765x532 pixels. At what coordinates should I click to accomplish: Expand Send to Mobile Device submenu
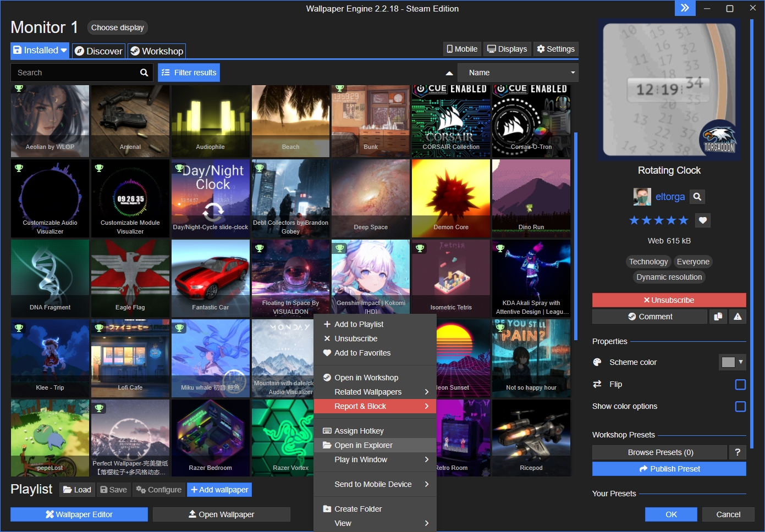(375, 484)
